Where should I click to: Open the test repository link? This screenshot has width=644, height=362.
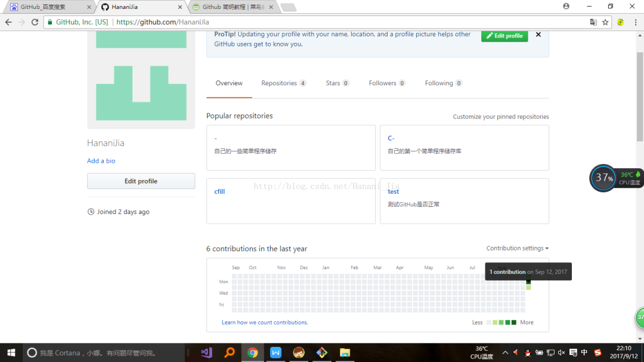click(x=393, y=191)
